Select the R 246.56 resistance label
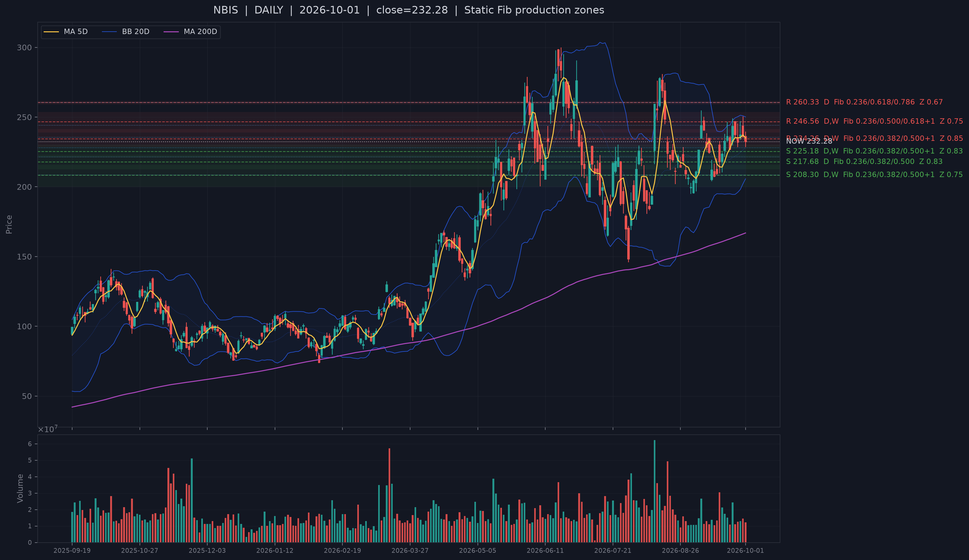969x560 pixels. coord(874,121)
